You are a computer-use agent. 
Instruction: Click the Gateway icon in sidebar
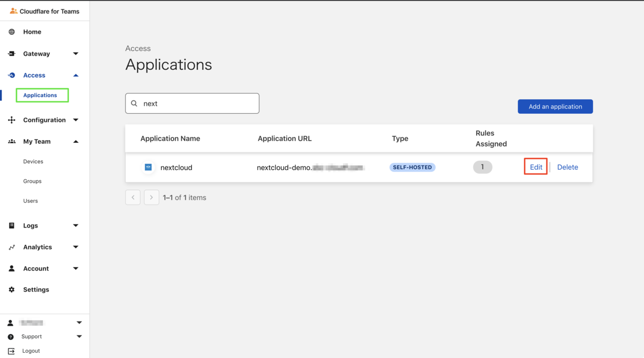coord(12,54)
